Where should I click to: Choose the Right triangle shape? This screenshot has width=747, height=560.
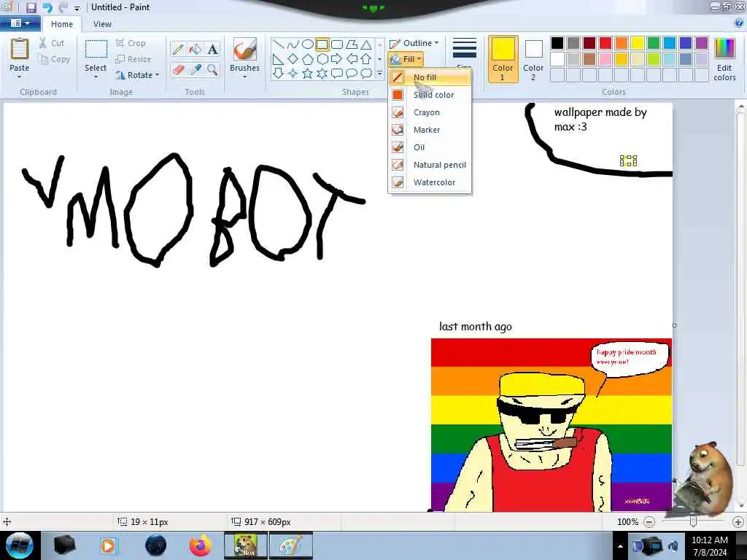tap(279, 59)
